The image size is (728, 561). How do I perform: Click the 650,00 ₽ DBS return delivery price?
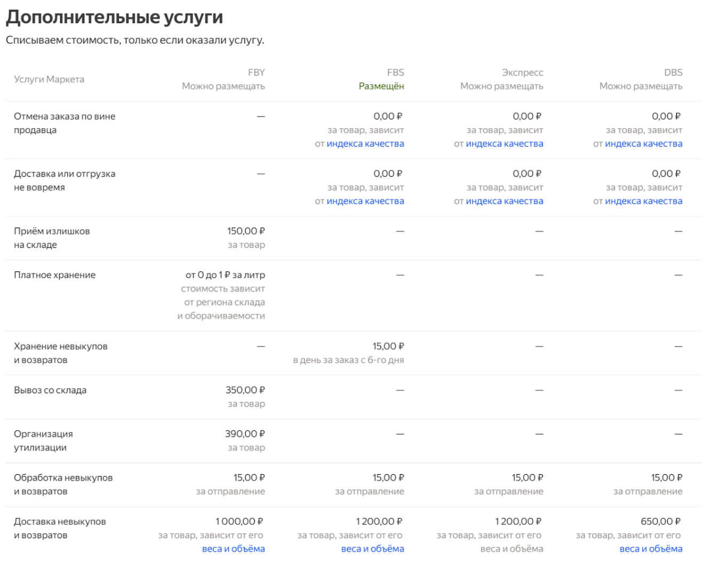[661, 522]
